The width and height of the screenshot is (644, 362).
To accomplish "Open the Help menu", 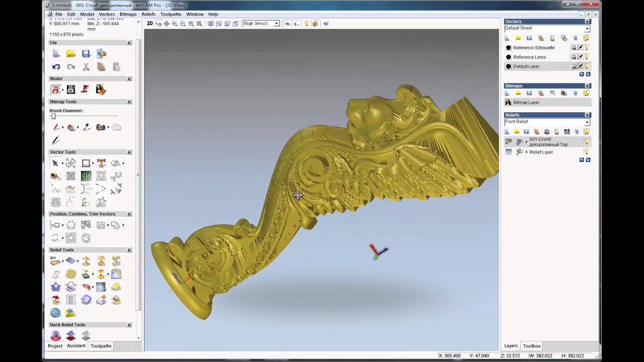I will click(x=213, y=14).
